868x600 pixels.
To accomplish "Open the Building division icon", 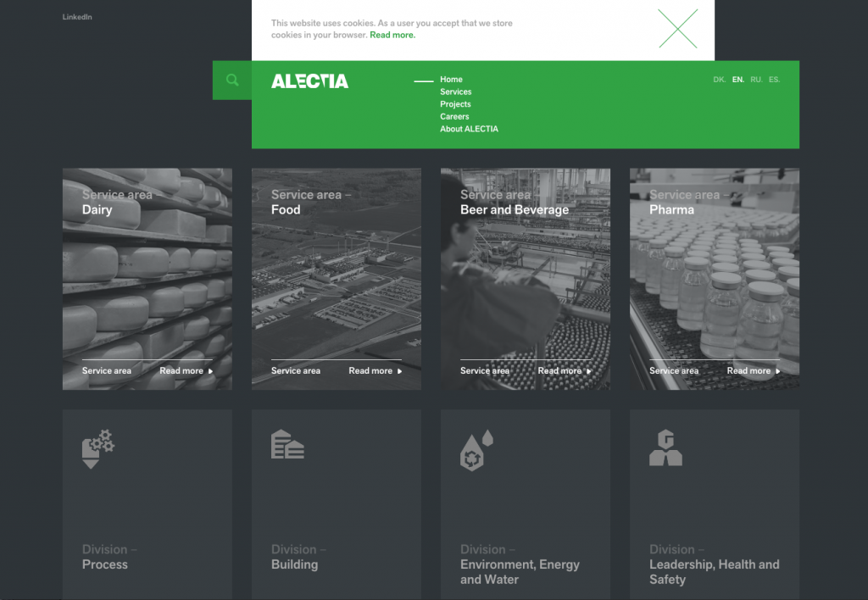I will click(x=287, y=444).
